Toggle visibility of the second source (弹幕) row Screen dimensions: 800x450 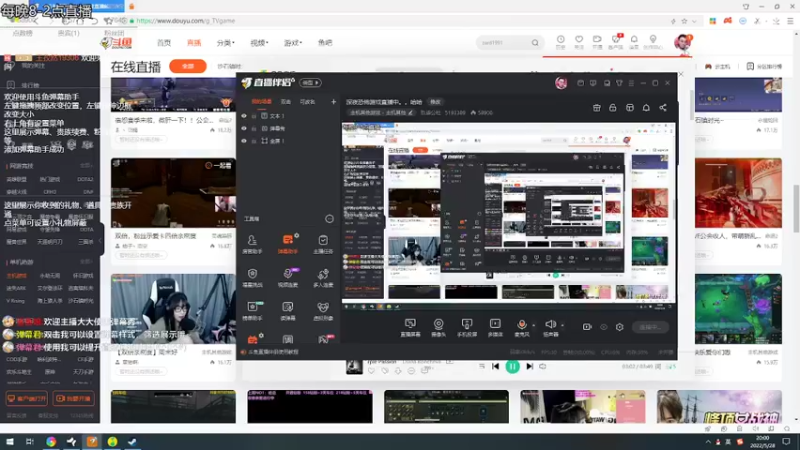coord(244,129)
